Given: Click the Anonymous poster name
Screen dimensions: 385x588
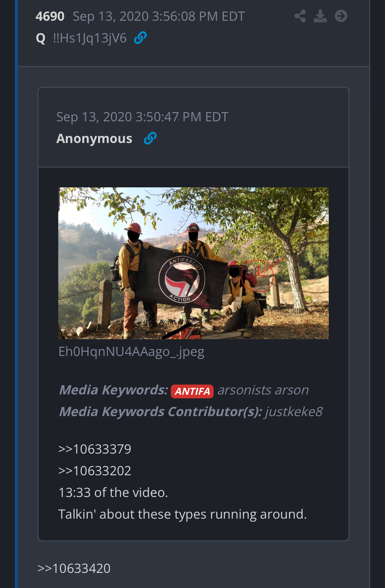Looking at the screenshot, I should pos(94,138).
